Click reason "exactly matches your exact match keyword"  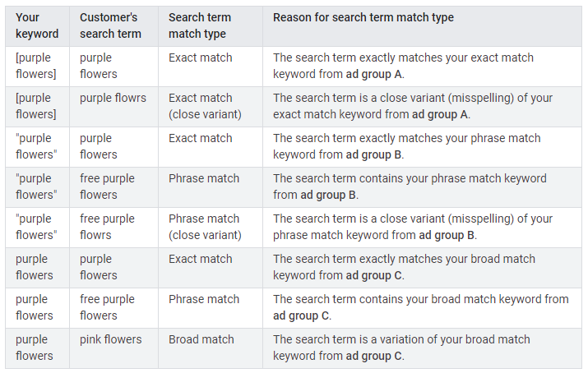point(403,66)
